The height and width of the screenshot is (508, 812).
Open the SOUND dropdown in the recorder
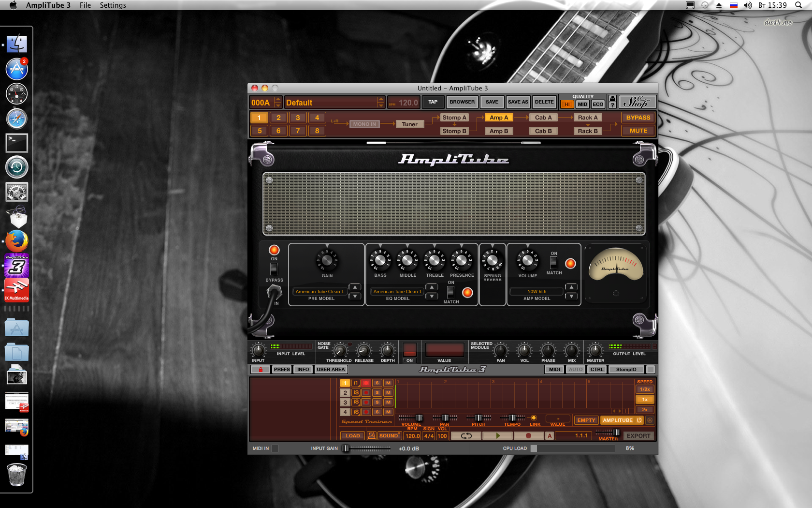point(389,435)
